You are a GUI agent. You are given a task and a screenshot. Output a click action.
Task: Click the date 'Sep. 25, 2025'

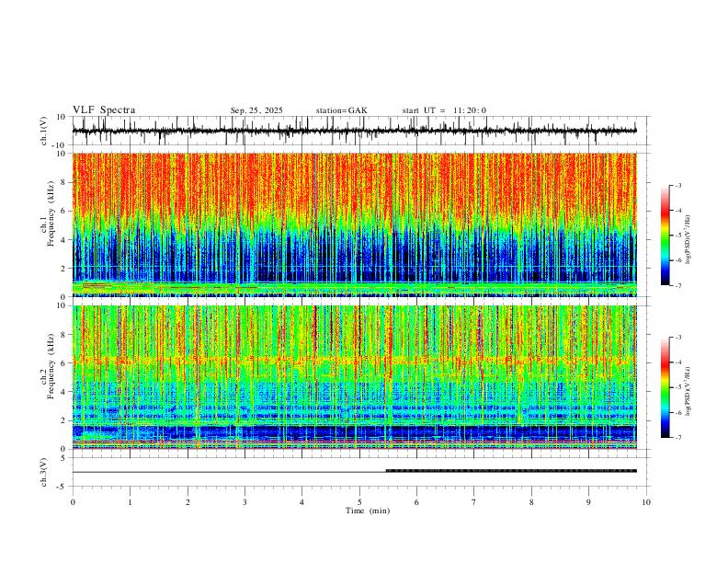[256, 110]
